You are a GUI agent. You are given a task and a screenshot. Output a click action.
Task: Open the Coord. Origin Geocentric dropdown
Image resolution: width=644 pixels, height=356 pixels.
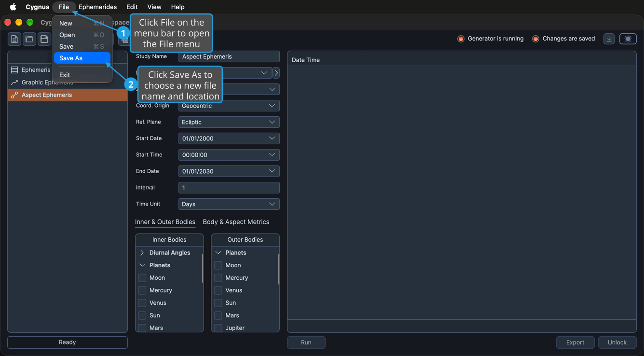click(229, 106)
